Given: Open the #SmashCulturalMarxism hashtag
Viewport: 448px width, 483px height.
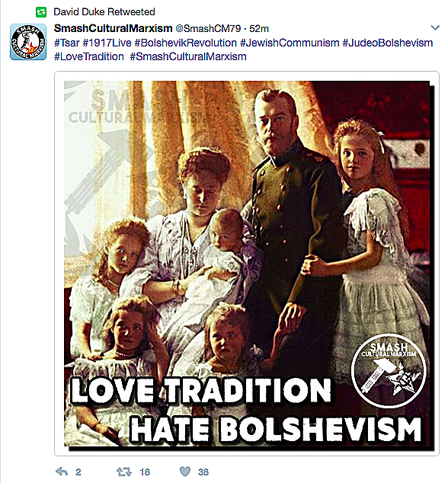Looking at the screenshot, I should click(188, 56).
